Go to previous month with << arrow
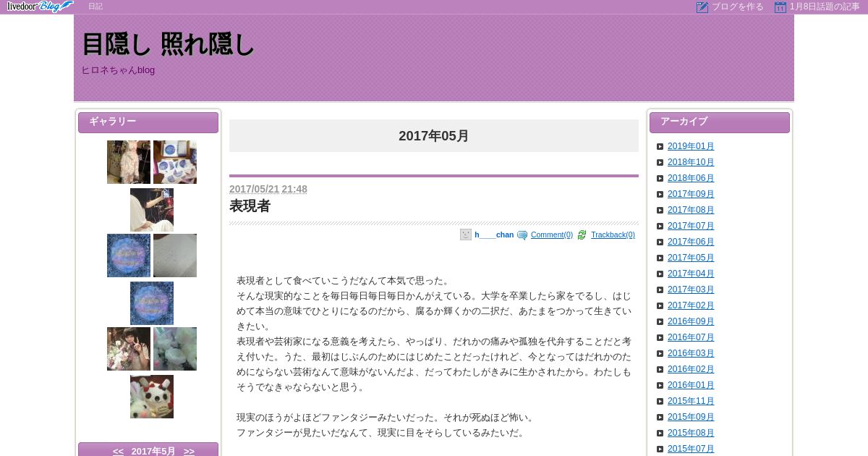Viewport: 868px width, 456px height. coord(118,451)
